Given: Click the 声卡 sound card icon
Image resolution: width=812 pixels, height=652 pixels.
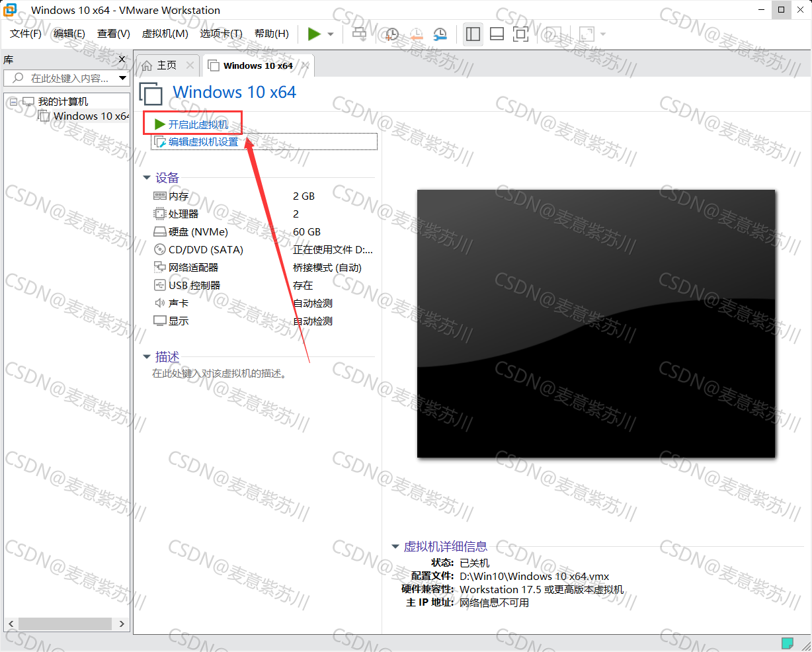Looking at the screenshot, I should 159,303.
